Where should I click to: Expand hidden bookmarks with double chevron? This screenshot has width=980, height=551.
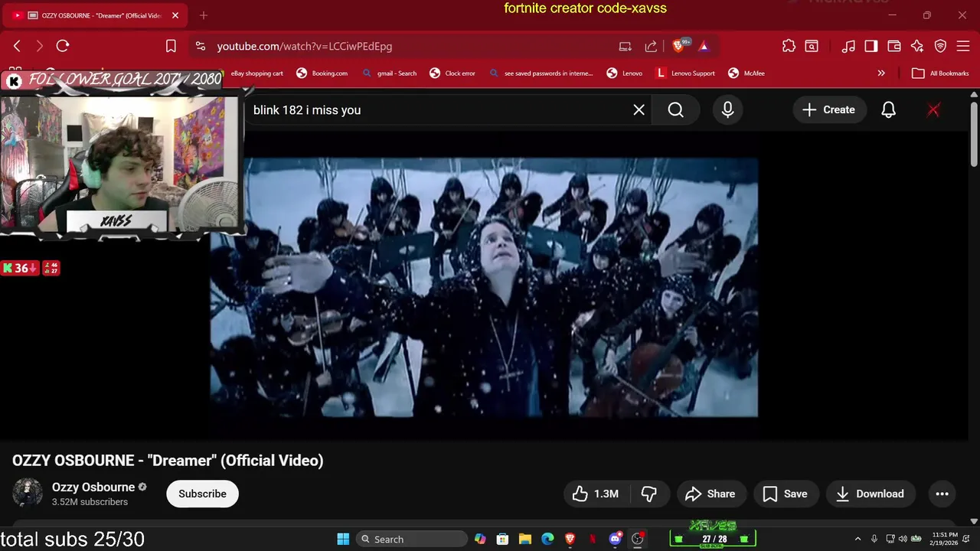point(881,73)
